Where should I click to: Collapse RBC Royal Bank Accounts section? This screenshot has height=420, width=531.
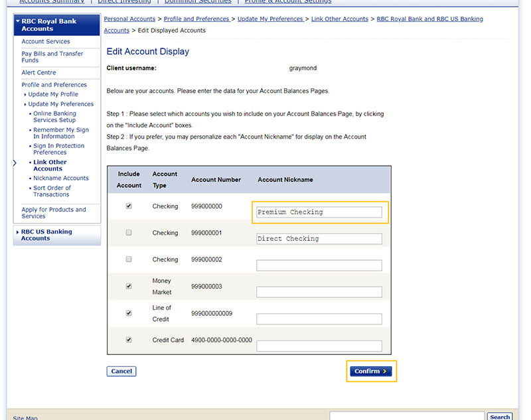pos(57,25)
